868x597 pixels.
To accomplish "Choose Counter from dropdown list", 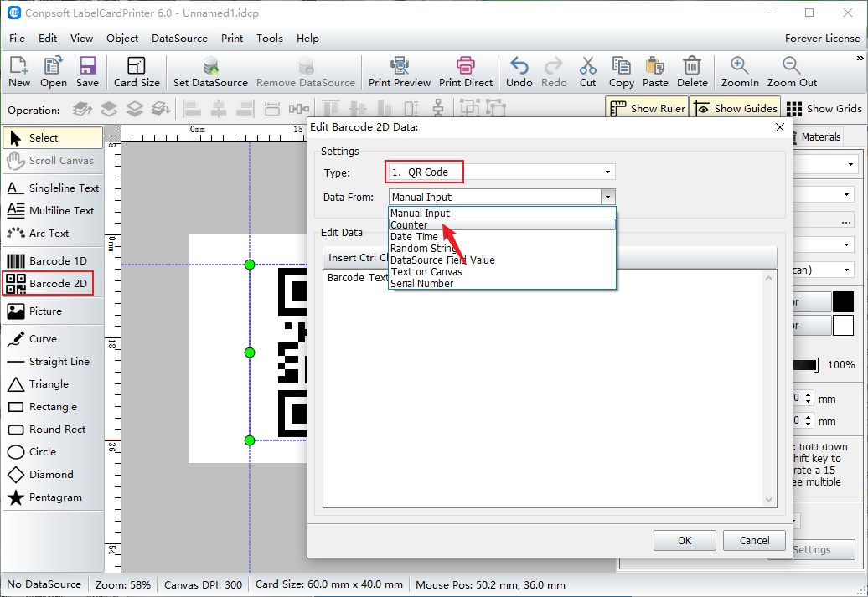I will tap(503, 224).
